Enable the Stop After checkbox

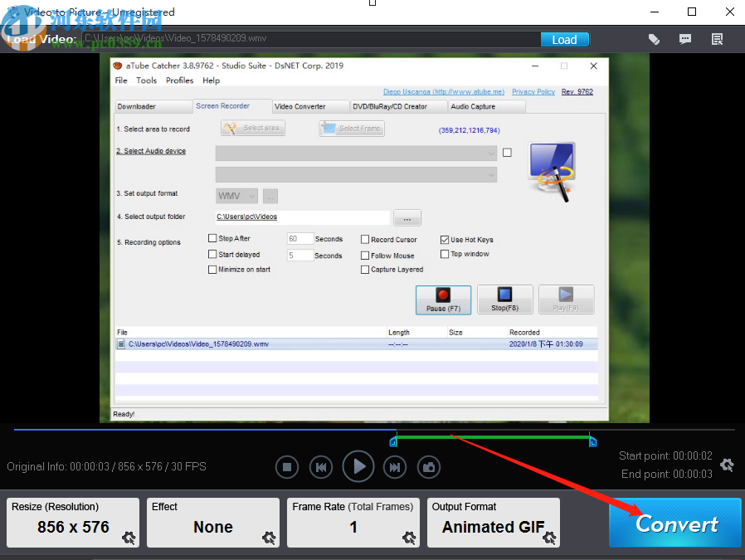(x=212, y=238)
